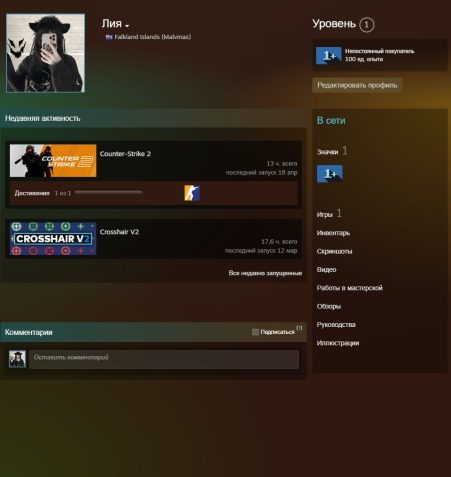Tick the Подписаться checkbox
Image resolution: width=451 pixels, height=477 pixels.
pyautogui.click(x=255, y=332)
